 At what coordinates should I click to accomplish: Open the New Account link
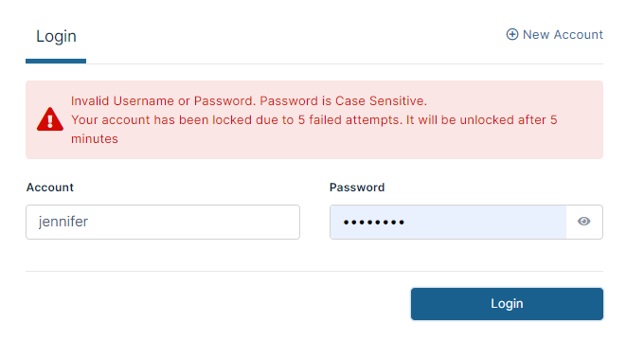(x=554, y=34)
